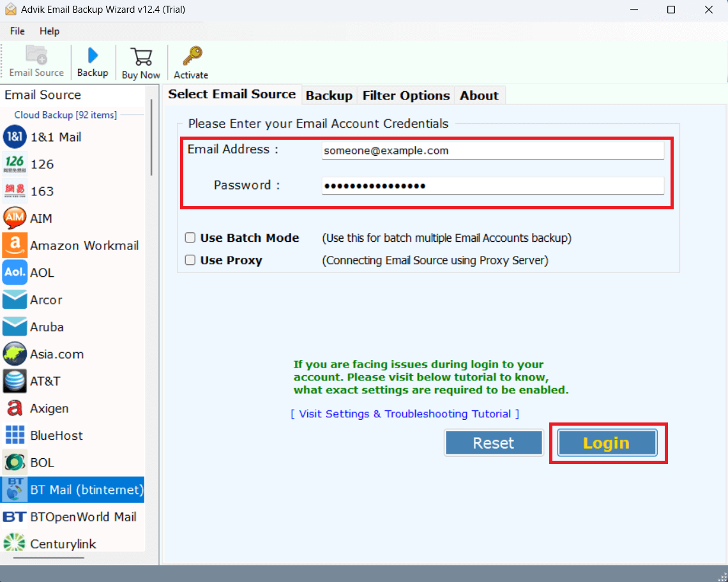728x582 pixels.
Task: Open the About tab
Action: (479, 96)
